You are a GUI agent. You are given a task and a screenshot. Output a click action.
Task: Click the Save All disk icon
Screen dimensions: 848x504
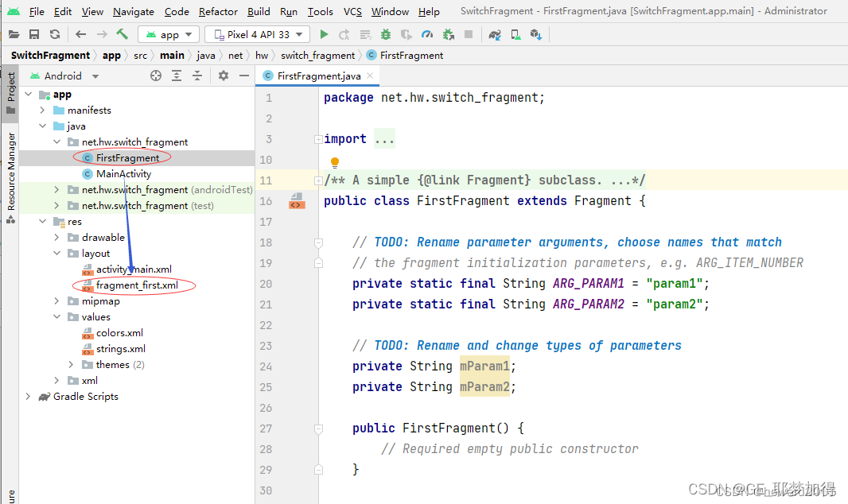(x=34, y=34)
